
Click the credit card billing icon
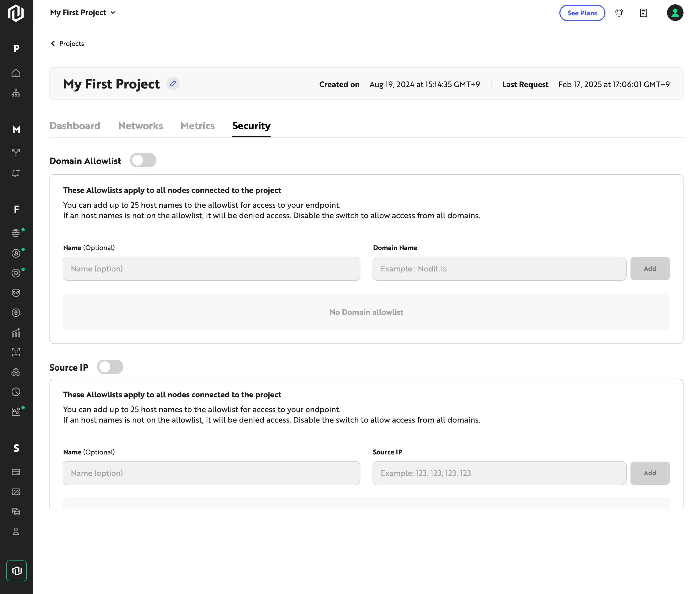pyautogui.click(x=16, y=472)
